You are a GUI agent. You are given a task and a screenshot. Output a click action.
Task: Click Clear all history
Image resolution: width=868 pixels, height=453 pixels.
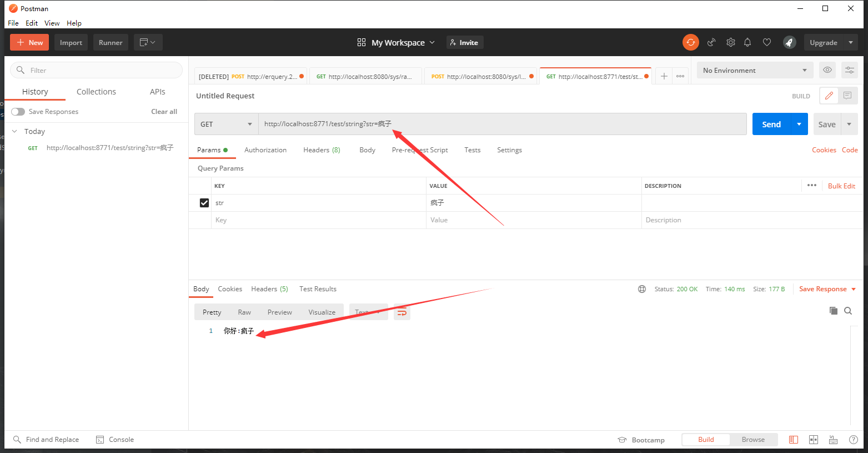164,112
